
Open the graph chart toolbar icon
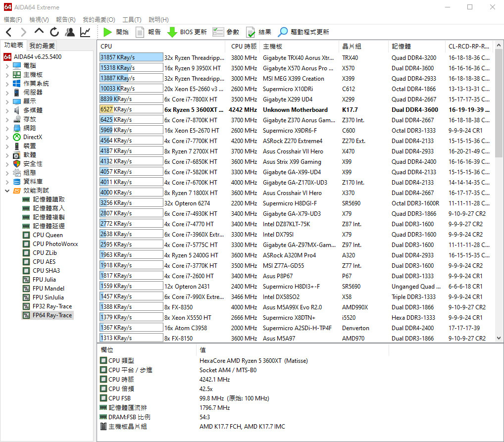pyautogui.click(x=85, y=32)
